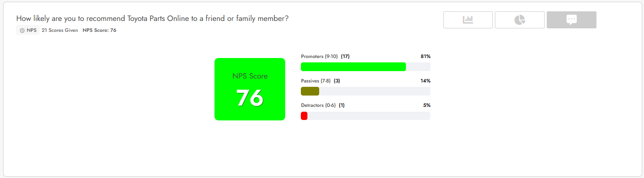Click the survey question title
Image resolution: width=644 pixels, height=178 pixels.
[152, 18]
